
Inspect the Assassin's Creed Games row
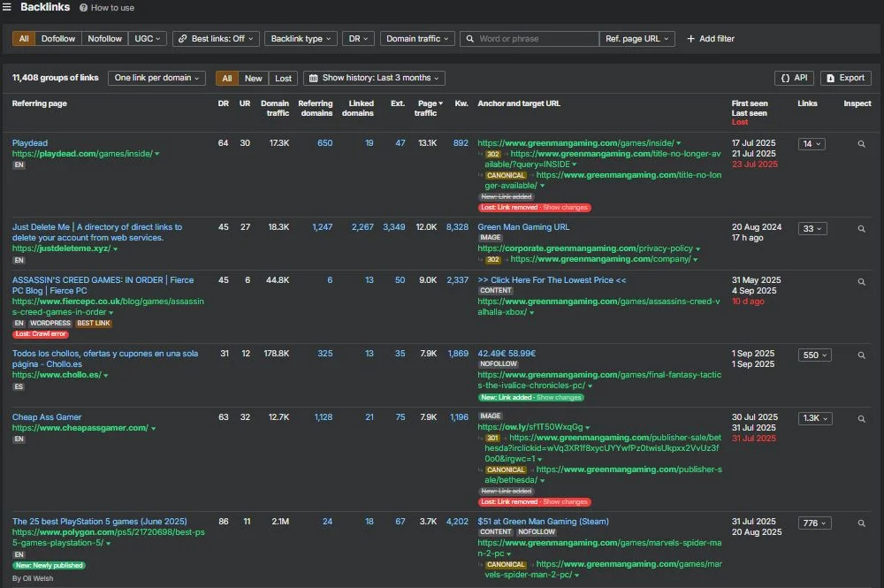point(861,282)
